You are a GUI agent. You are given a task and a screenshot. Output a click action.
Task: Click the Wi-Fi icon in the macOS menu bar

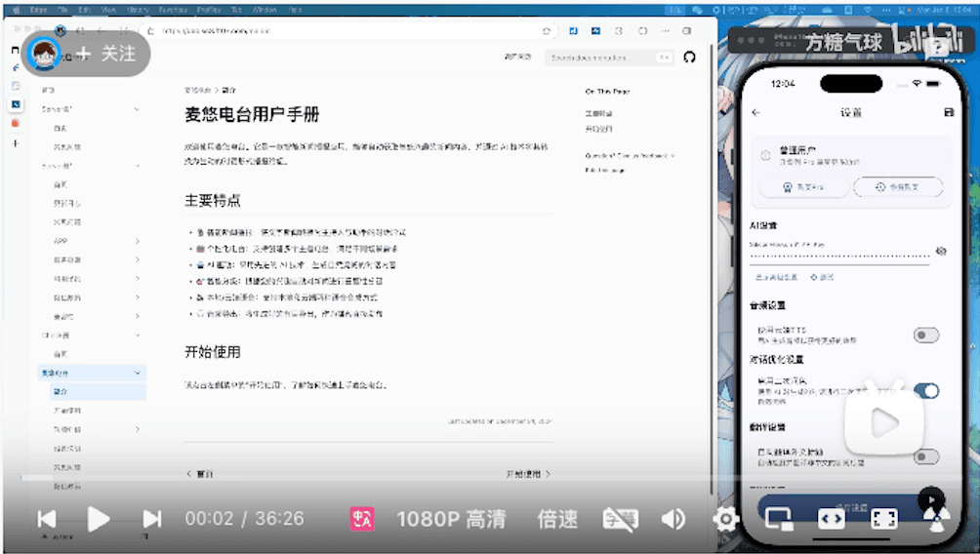click(x=868, y=10)
